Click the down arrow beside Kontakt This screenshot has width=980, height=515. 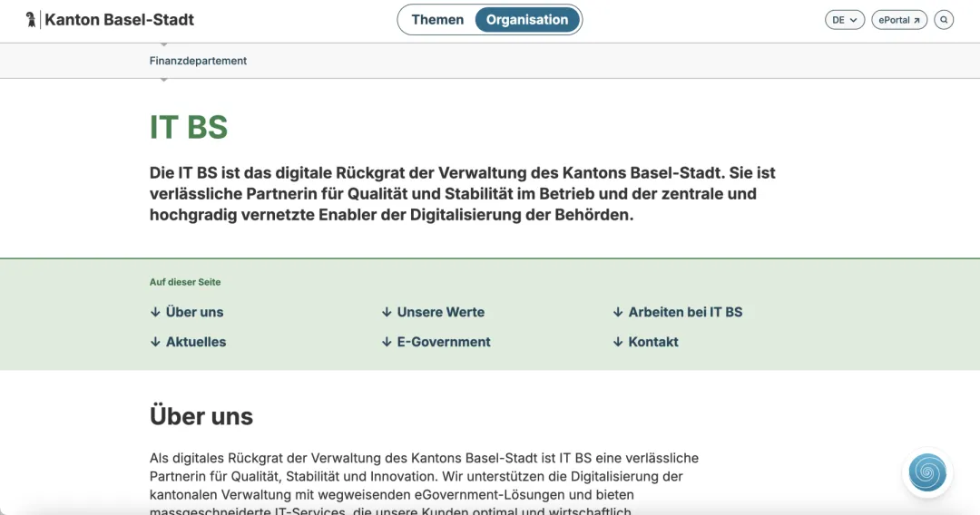click(x=618, y=342)
